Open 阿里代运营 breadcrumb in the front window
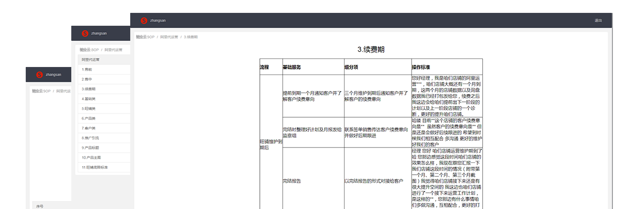Viewport: 644px width, 209px height. click(x=169, y=37)
